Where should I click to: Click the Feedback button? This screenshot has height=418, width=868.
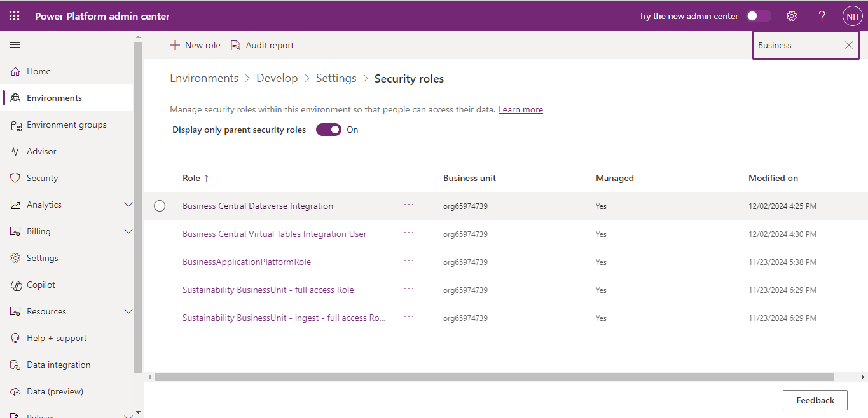click(x=815, y=400)
